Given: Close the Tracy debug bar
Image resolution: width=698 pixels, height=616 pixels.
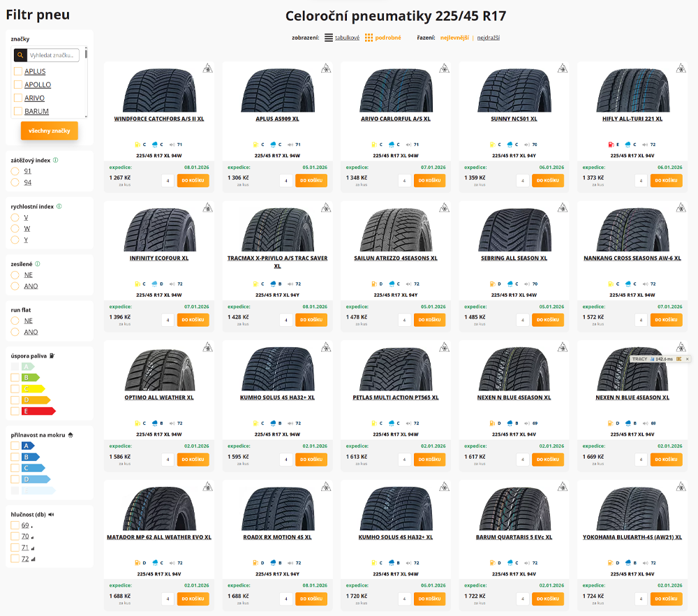Looking at the screenshot, I should point(687,359).
